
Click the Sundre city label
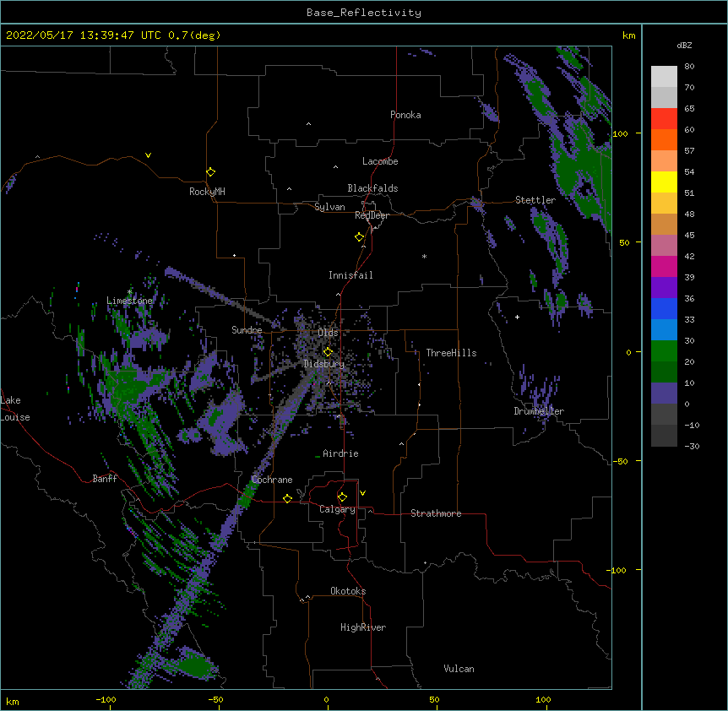pyautogui.click(x=247, y=330)
